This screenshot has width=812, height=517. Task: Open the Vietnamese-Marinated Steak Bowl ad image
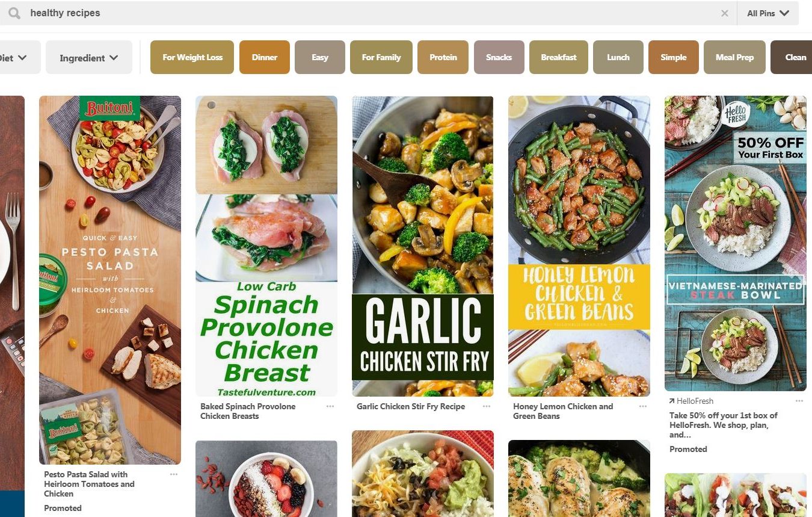(736, 243)
